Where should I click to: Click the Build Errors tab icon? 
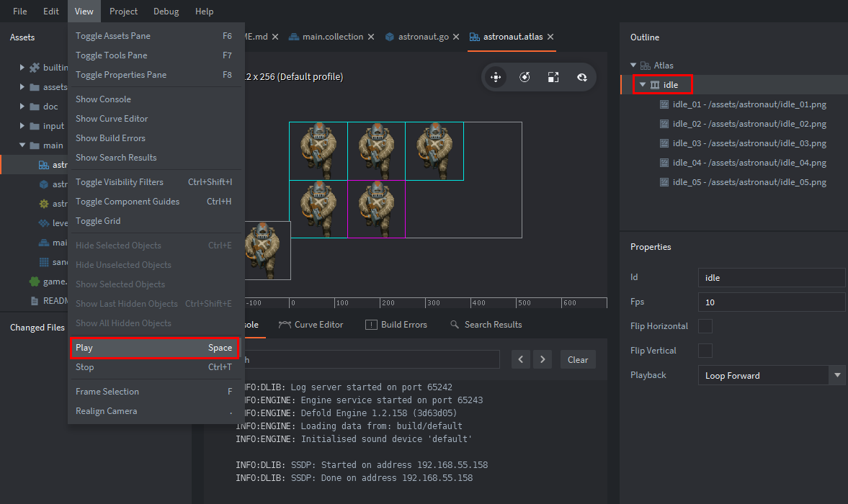pos(371,325)
